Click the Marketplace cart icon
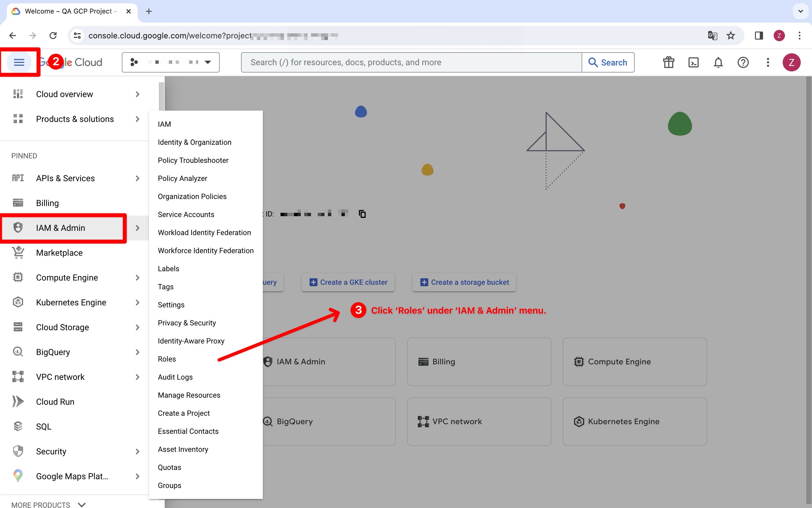The width and height of the screenshot is (812, 508). [18, 252]
